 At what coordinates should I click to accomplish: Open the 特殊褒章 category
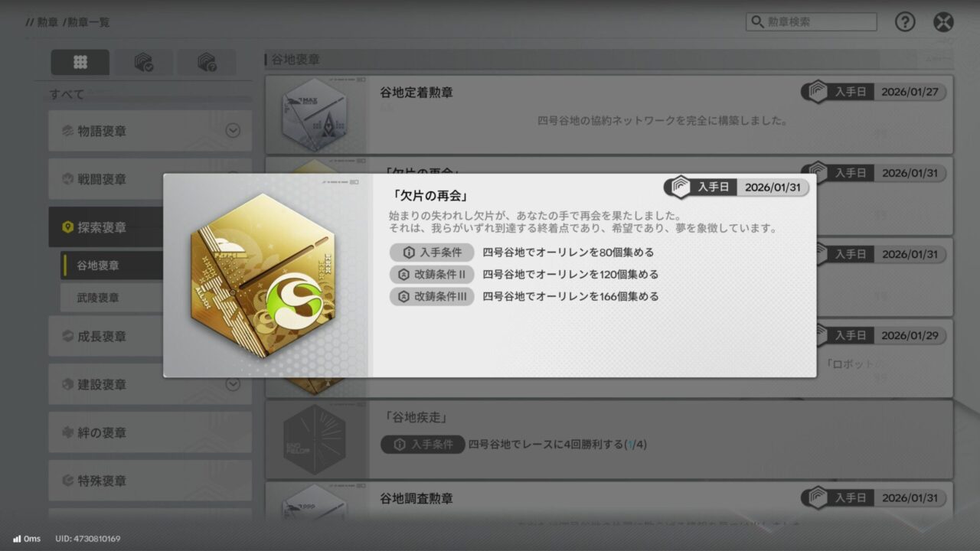pyautogui.click(x=150, y=481)
